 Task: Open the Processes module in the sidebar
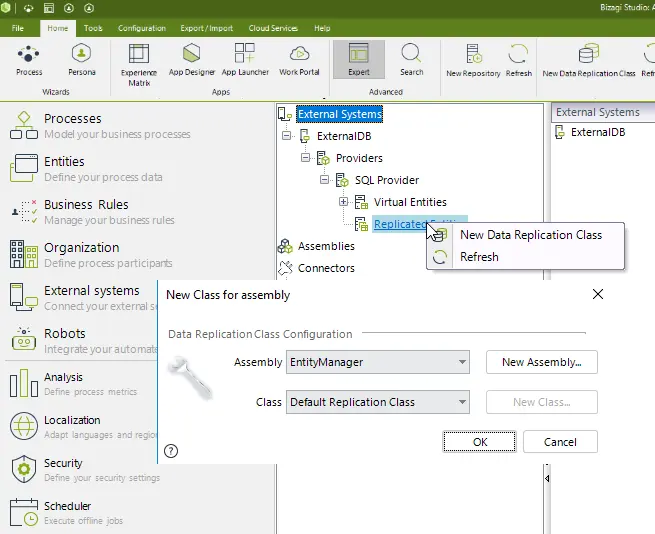pos(100,125)
